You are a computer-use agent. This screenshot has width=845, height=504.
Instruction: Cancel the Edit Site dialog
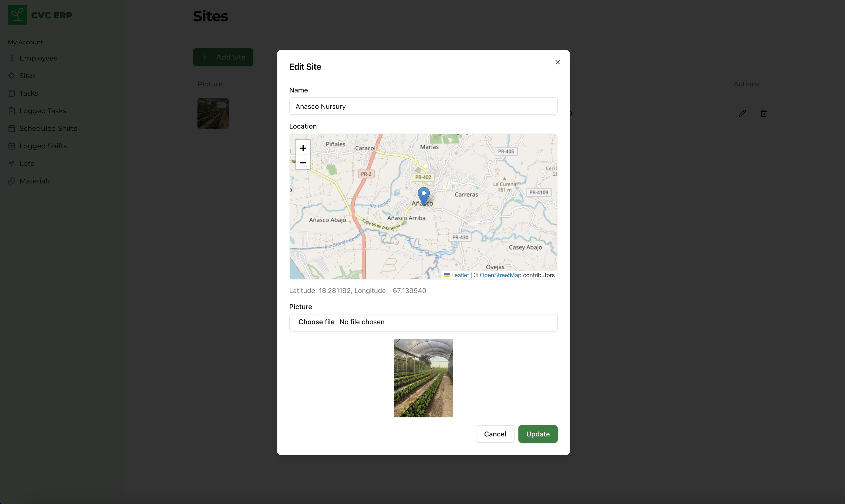click(x=495, y=434)
